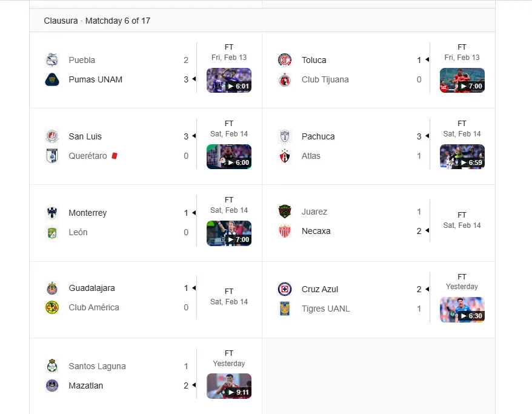This screenshot has height=414, width=532.
Task: Click the Puebla team crest icon
Action: point(52,60)
